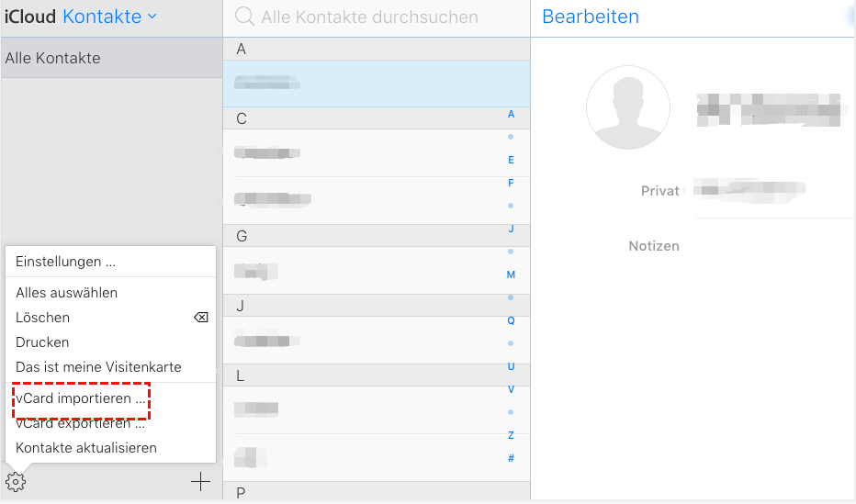Click the delete key icon beside Löschen
Screen dimensions: 856x504
pyautogui.click(x=200, y=318)
